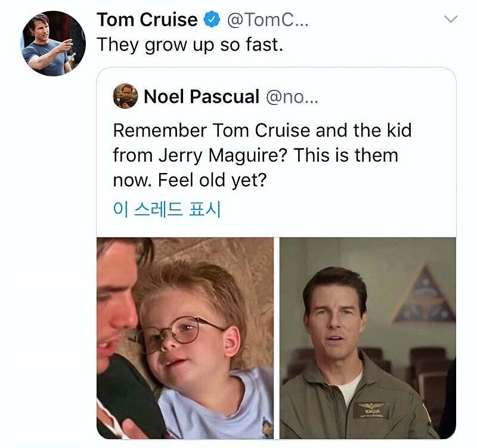The height and width of the screenshot is (448, 477).
Task: View the left photo of the kid with glasses
Action: coord(185,338)
